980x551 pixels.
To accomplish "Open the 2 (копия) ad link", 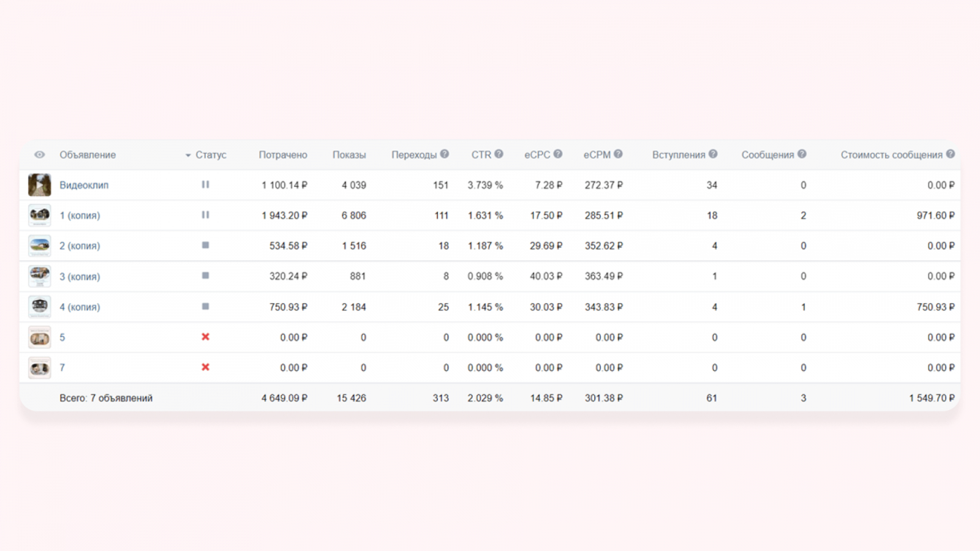I will click(x=80, y=246).
